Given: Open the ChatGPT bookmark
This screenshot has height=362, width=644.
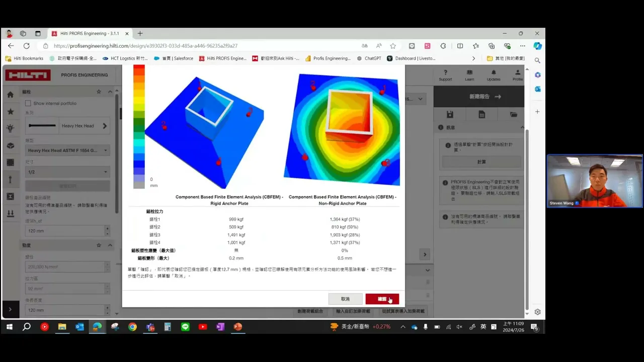Looking at the screenshot, I should pos(369,58).
